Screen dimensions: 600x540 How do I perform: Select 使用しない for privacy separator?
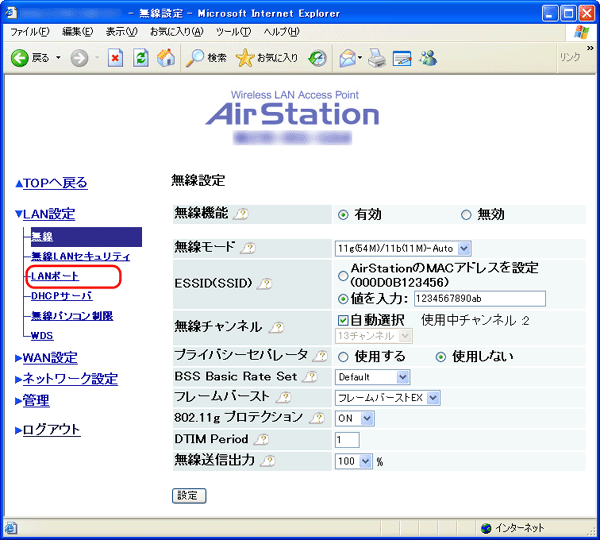coord(441,357)
